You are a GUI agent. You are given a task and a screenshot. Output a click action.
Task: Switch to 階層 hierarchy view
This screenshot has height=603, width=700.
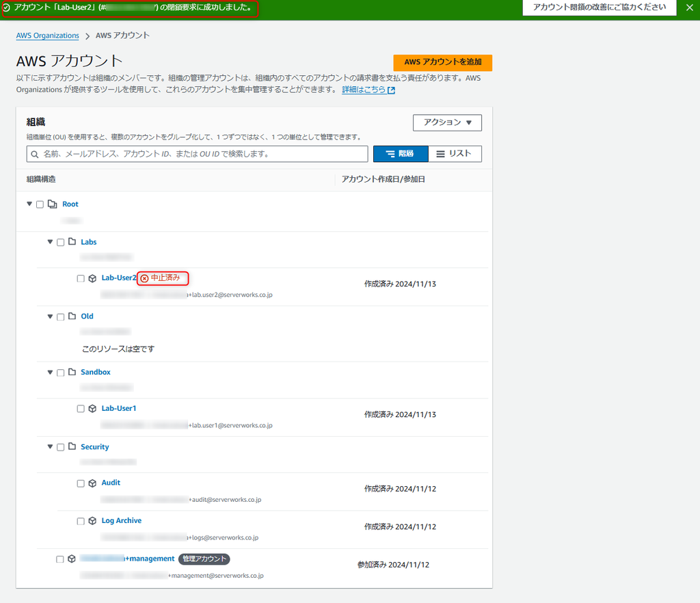pos(401,154)
